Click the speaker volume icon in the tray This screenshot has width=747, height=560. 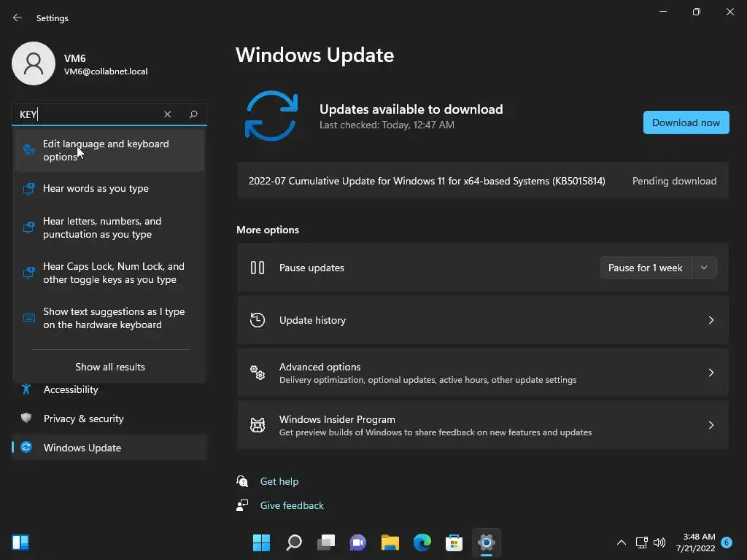click(x=659, y=542)
